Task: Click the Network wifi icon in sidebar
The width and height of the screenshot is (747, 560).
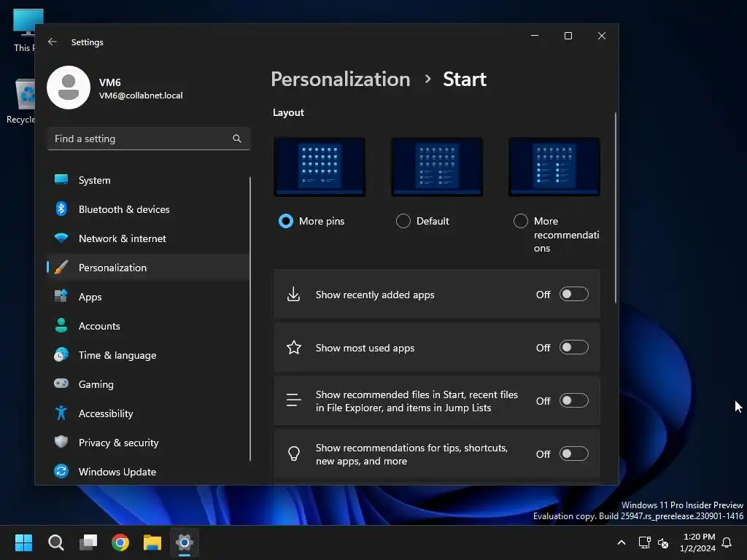Action: click(x=61, y=238)
